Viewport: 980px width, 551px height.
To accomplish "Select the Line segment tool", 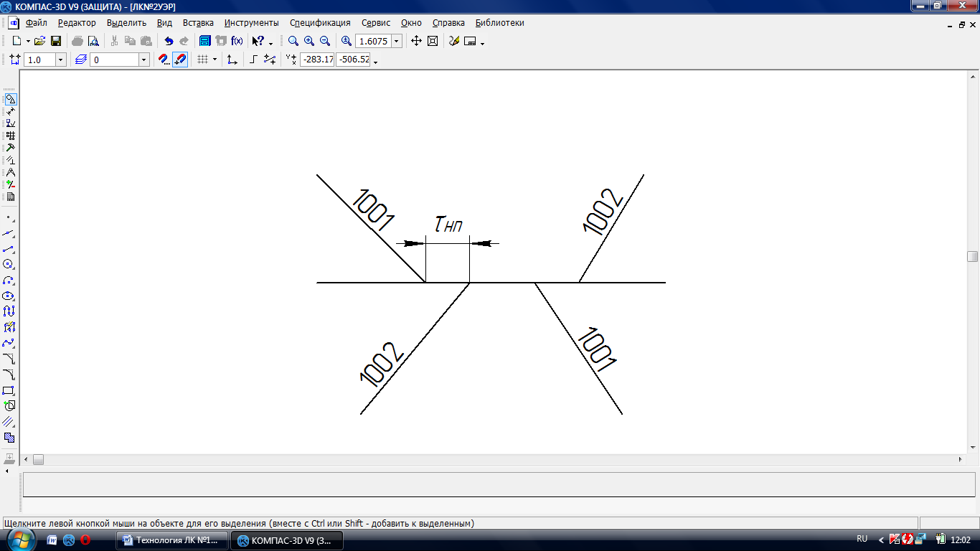I will coord(9,248).
